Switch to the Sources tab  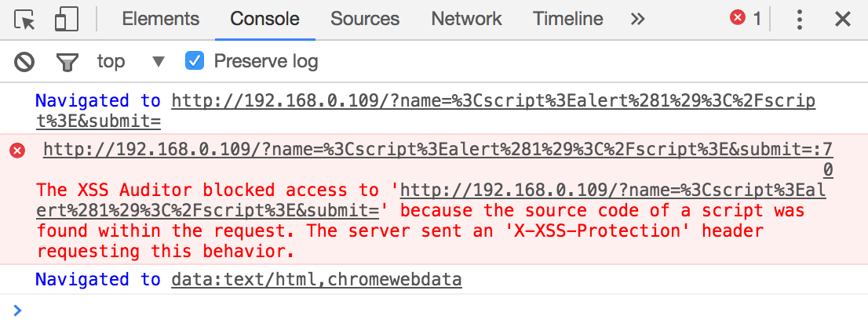click(365, 20)
